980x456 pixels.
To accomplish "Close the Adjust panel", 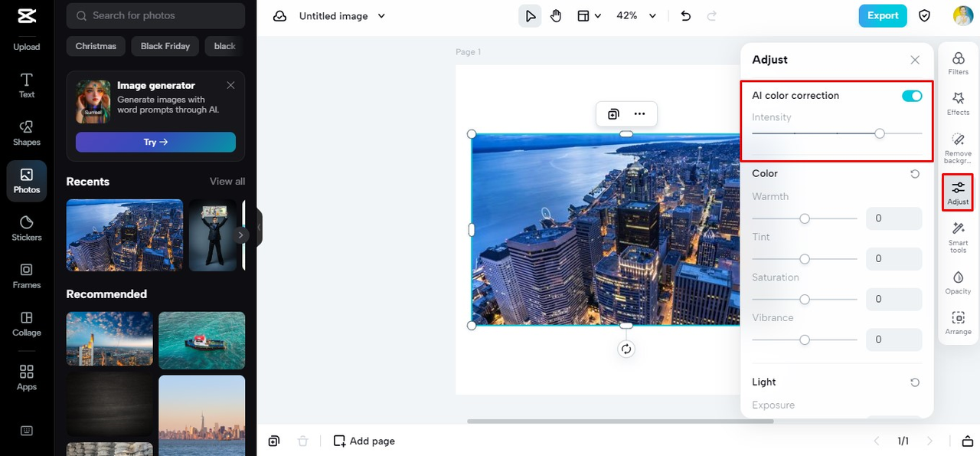I will coord(915,60).
